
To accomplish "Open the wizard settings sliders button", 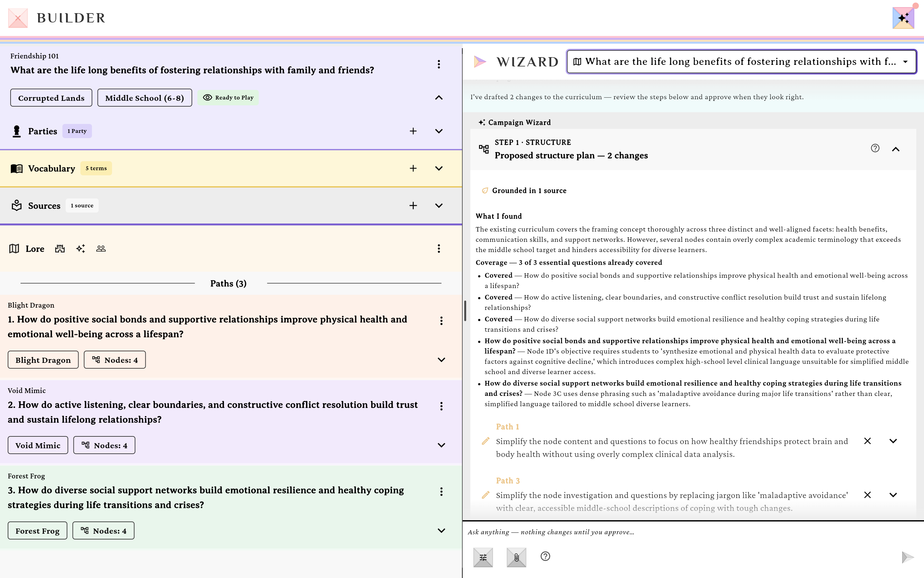I will tap(483, 557).
